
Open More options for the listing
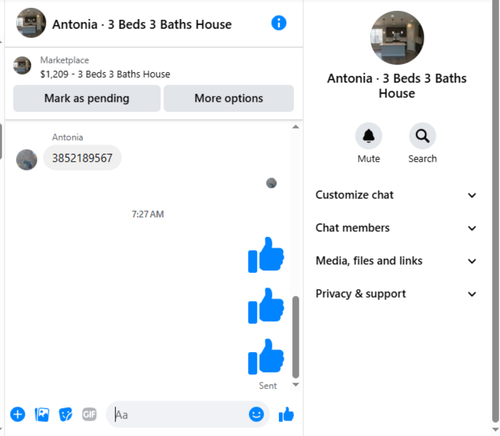pyautogui.click(x=229, y=98)
